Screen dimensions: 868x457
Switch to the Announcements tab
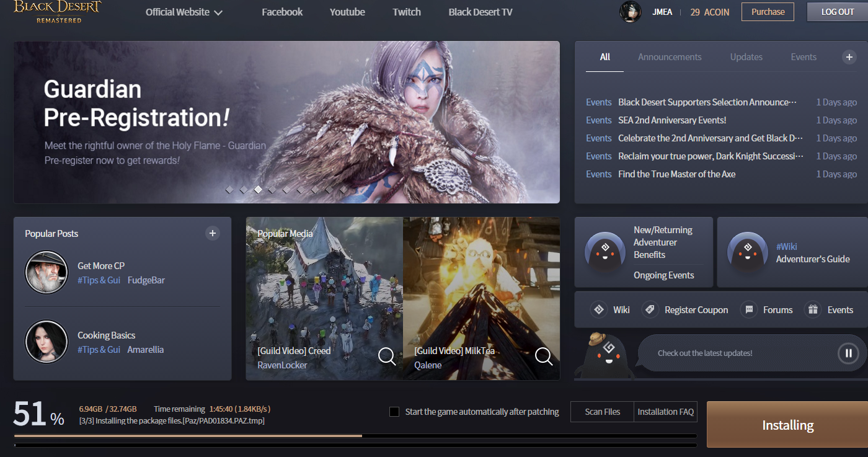pyautogui.click(x=670, y=57)
